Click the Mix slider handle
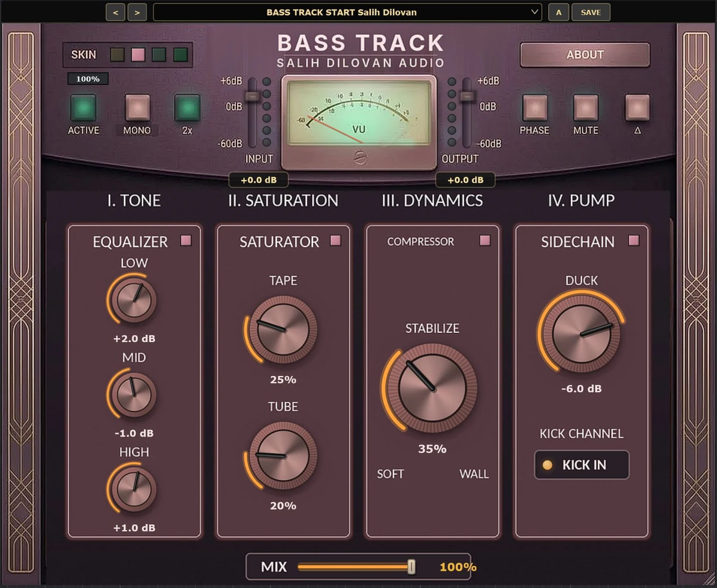Image resolution: width=717 pixels, height=588 pixels. pos(411,567)
